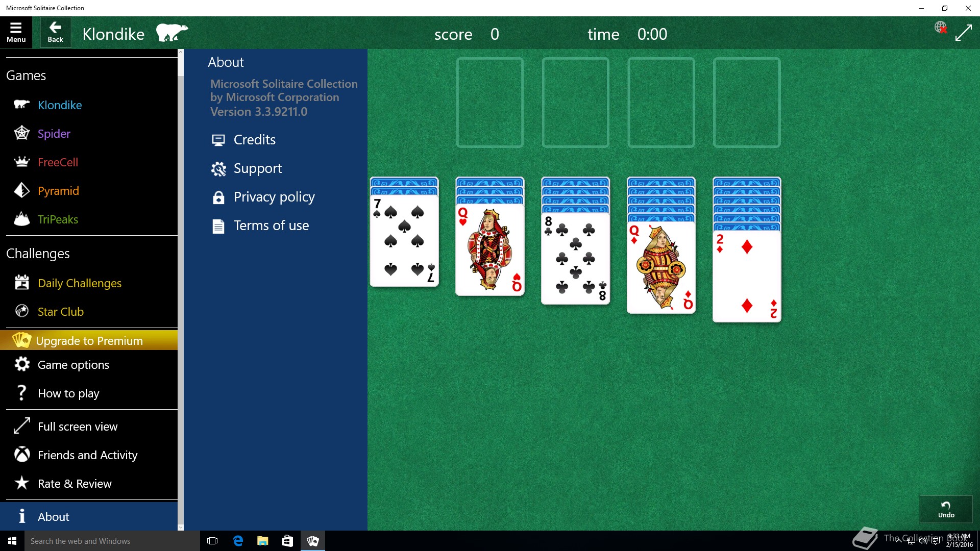980x551 pixels.
Task: Open Friends and Activity
Action: (88, 455)
